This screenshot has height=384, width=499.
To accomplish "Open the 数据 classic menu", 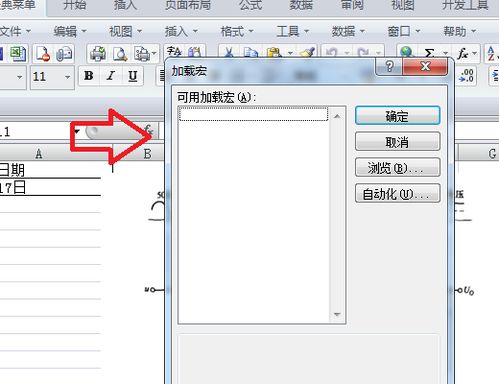I will (348, 32).
